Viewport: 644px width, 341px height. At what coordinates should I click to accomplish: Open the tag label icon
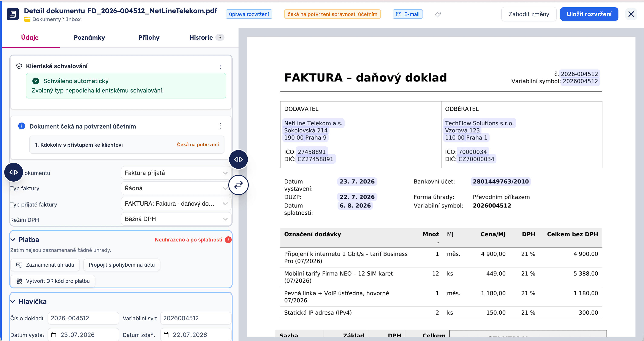pyautogui.click(x=438, y=14)
